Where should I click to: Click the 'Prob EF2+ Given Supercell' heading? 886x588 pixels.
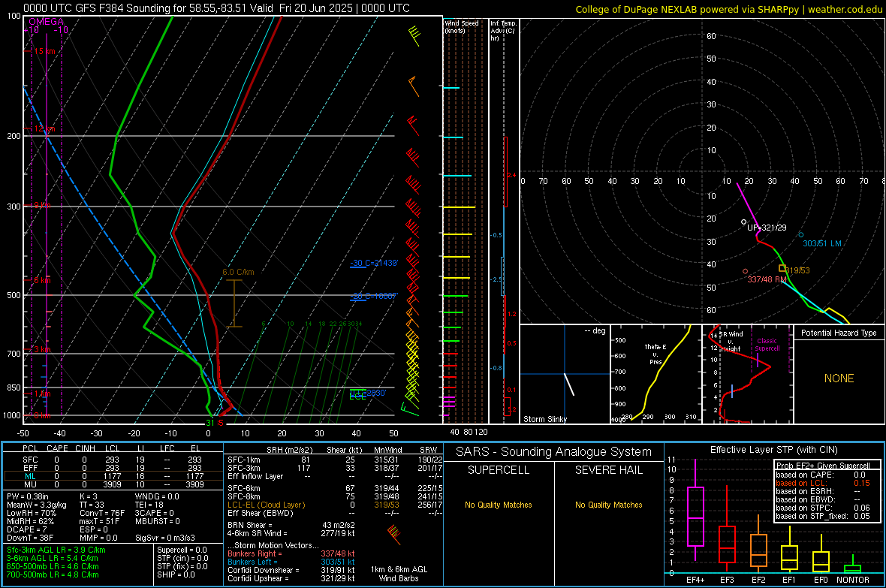coord(823,466)
